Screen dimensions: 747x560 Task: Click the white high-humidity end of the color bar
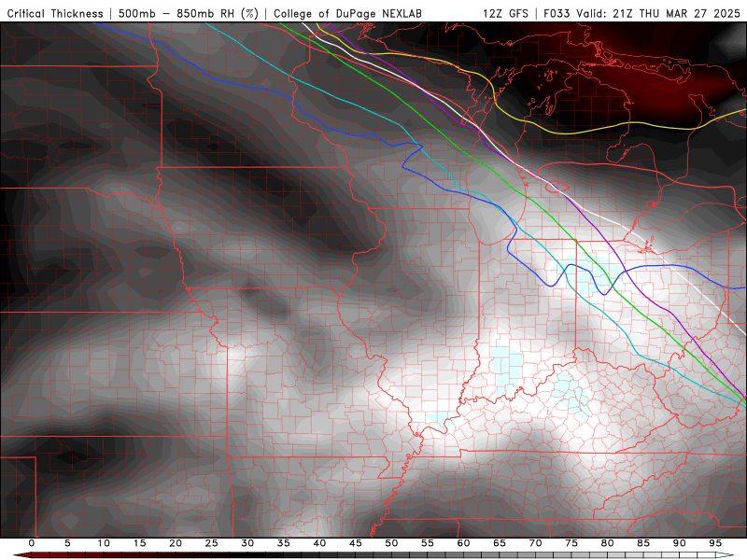click(x=725, y=555)
